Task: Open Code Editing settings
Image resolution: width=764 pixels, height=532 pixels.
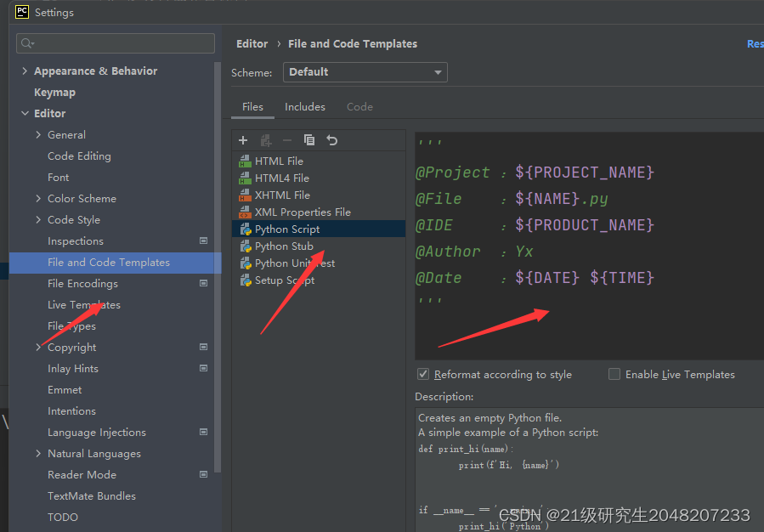Action: (x=79, y=156)
